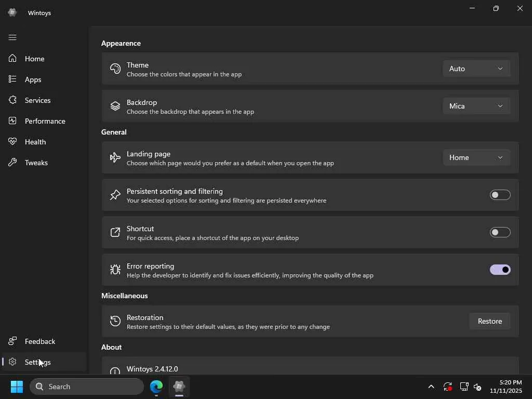Open Microsoft Edge from the taskbar
Screen dimensions: 532x399
156,387
